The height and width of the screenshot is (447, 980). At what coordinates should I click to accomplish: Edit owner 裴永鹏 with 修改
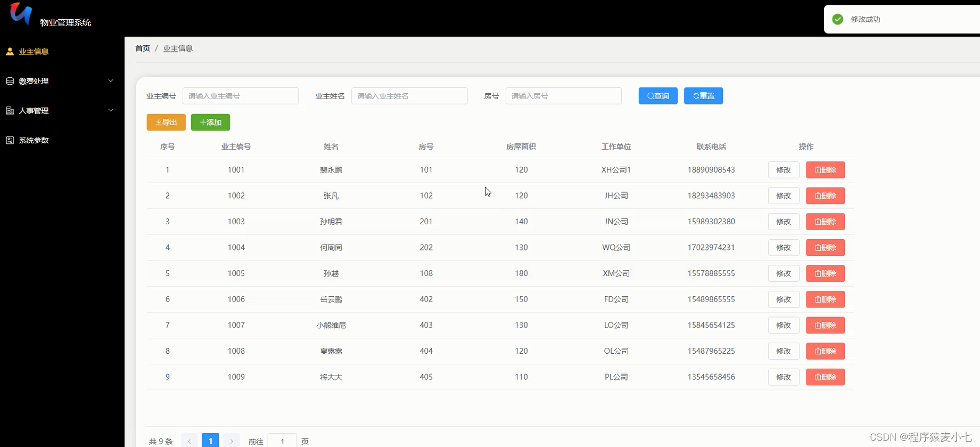(784, 170)
